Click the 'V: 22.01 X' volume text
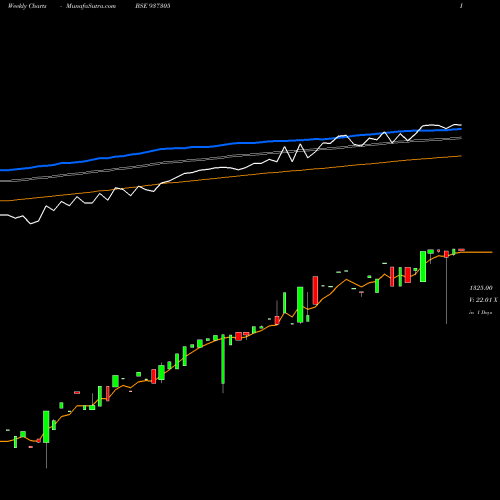The image size is (500, 500). (483, 300)
